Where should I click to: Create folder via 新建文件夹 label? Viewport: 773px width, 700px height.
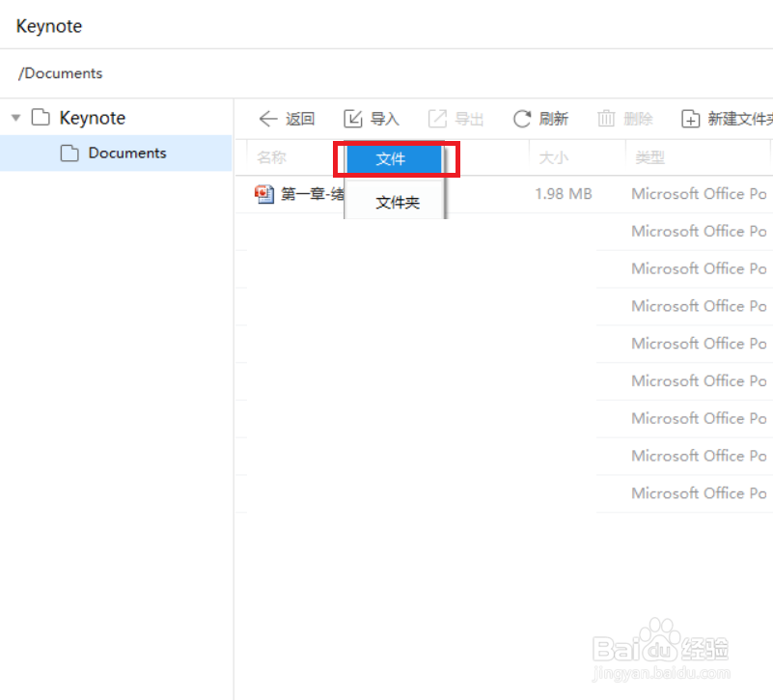740,119
